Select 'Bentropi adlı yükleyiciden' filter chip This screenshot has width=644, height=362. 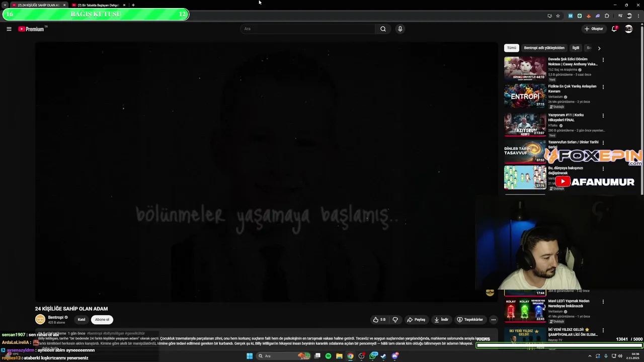click(x=544, y=48)
